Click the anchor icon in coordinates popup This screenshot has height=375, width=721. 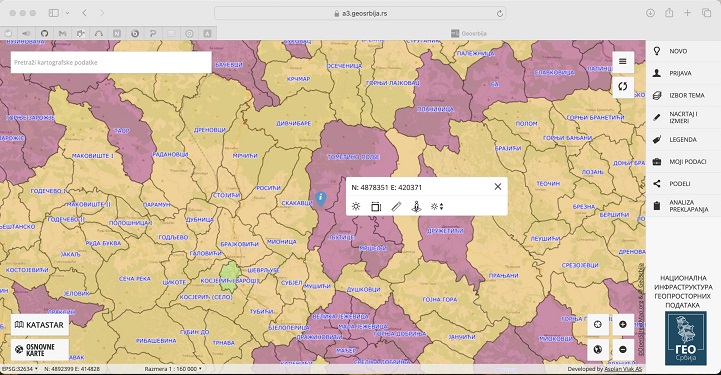(x=416, y=207)
